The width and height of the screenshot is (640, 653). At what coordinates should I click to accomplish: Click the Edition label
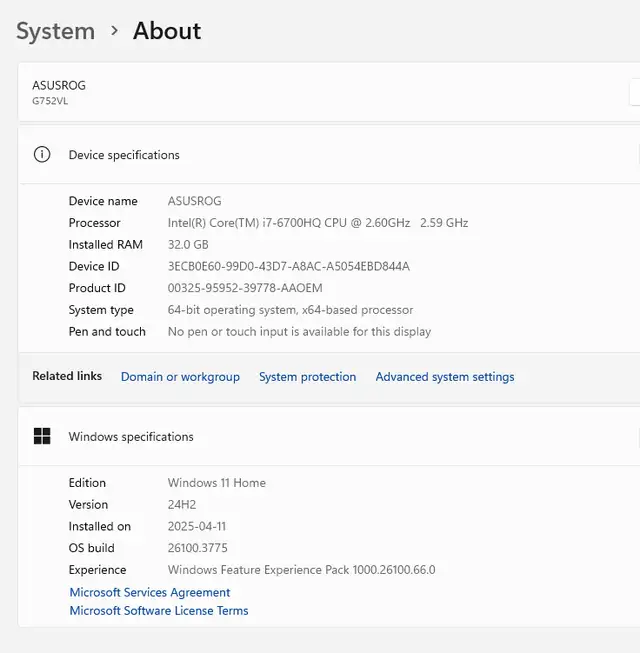point(87,483)
